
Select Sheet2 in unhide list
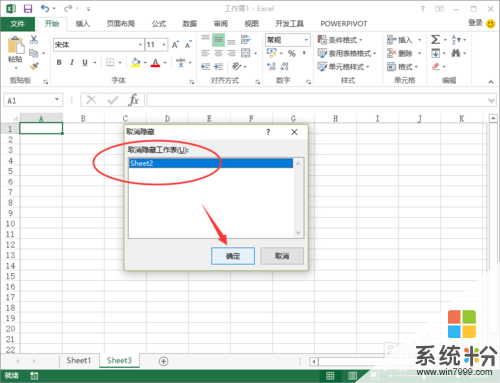[x=211, y=163]
